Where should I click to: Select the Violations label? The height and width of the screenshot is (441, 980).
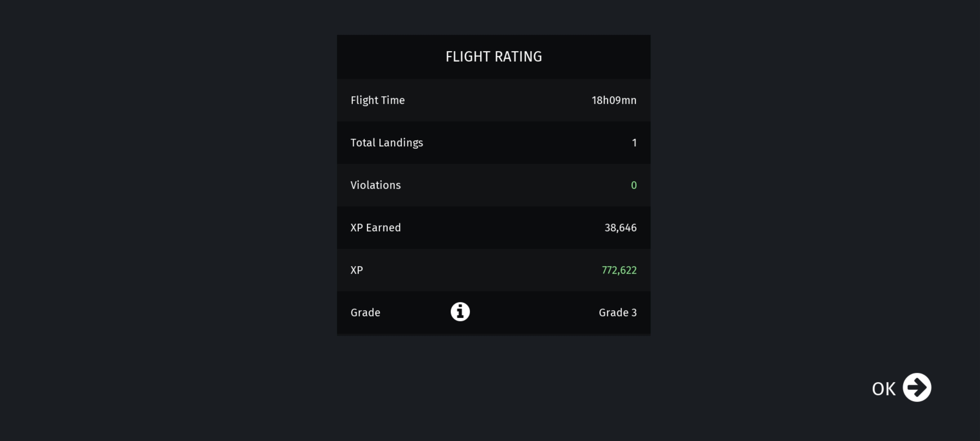(376, 185)
